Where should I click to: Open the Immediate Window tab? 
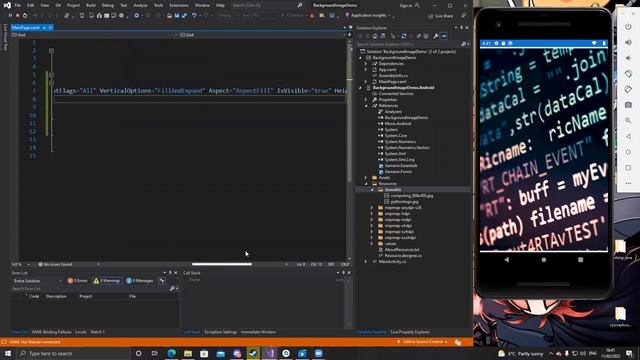258,332
